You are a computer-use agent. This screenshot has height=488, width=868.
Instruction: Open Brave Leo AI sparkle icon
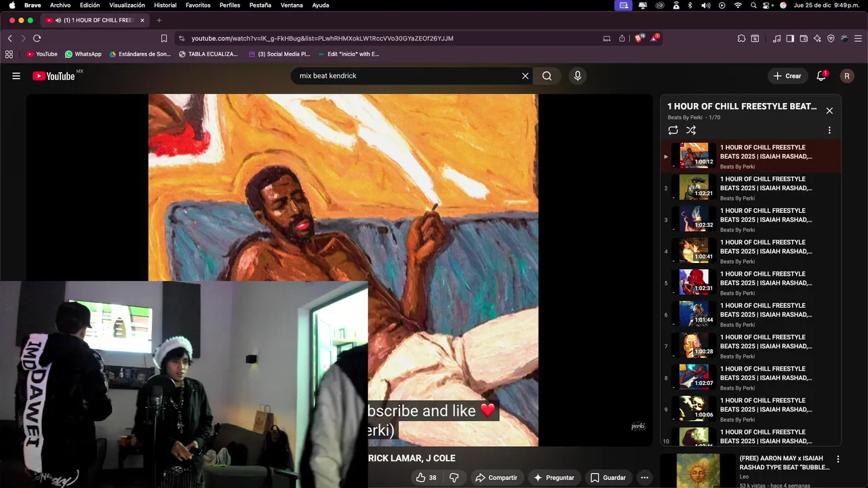pyautogui.click(x=817, y=39)
